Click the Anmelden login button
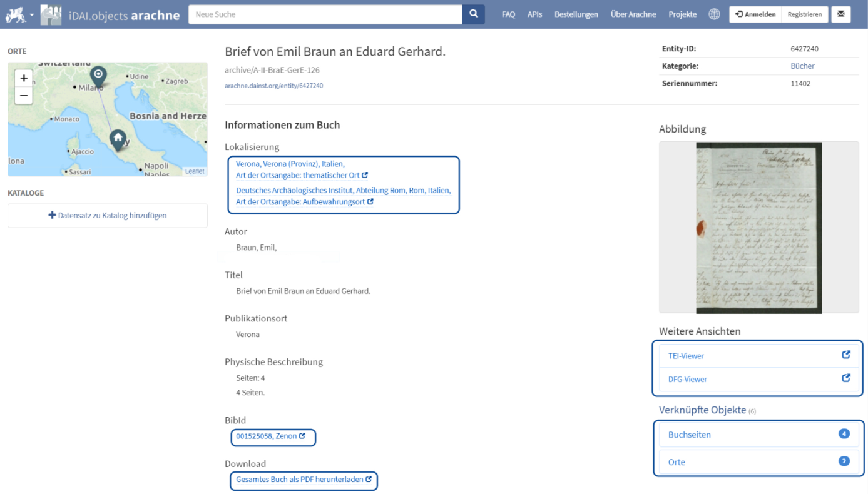 point(755,14)
